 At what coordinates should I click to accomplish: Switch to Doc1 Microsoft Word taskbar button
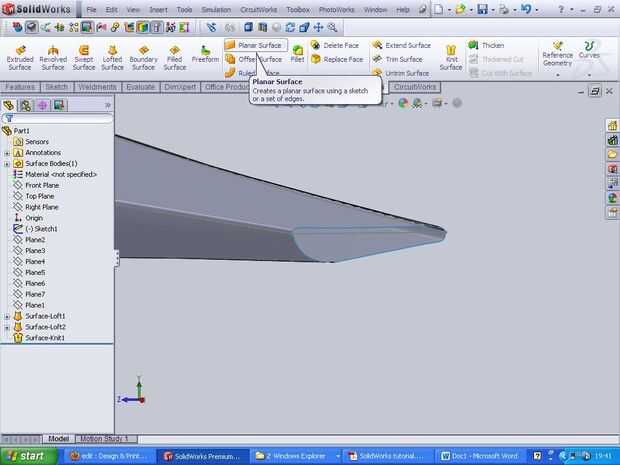(481, 456)
